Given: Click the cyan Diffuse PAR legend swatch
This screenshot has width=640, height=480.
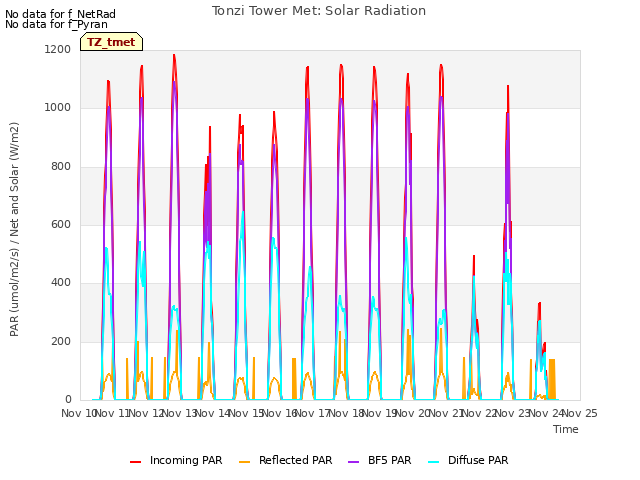Looking at the screenshot, I should (434, 462).
